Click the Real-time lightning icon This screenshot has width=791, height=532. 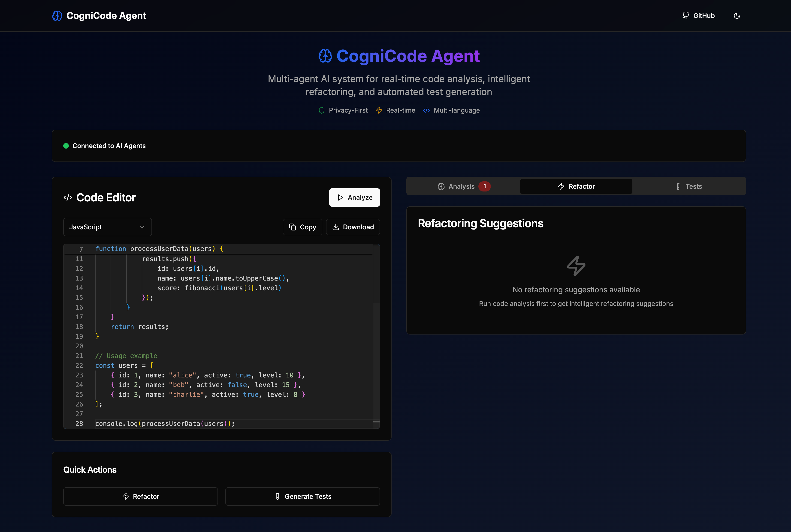pos(379,110)
